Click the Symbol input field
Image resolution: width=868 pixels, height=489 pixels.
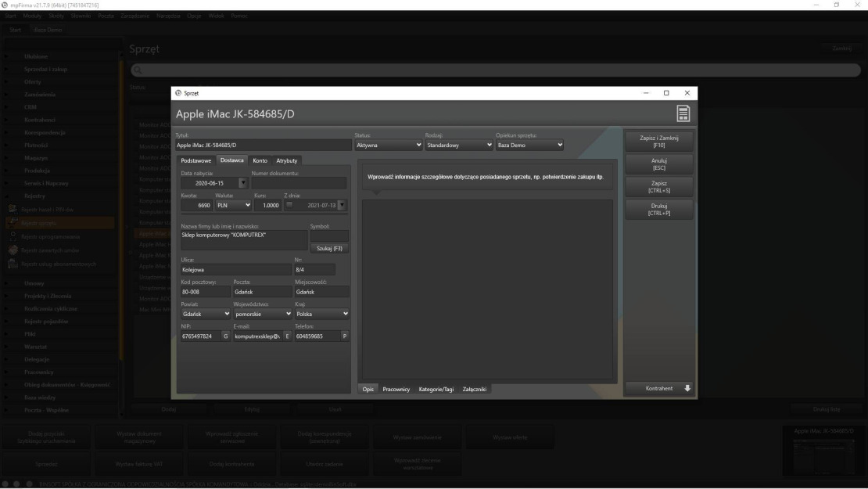[x=329, y=236]
